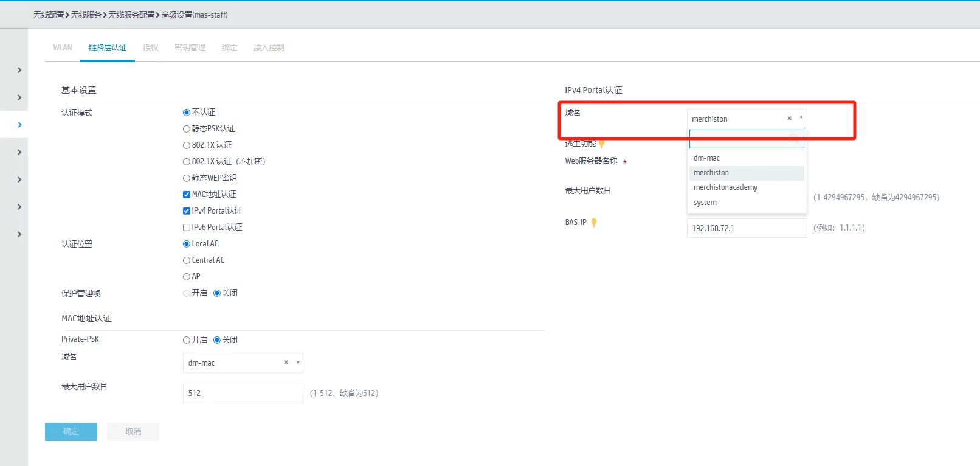The image size is (980, 466).
Task: Open the MAC authentication 域名 dropdown arrow
Action: pos(298,363)
